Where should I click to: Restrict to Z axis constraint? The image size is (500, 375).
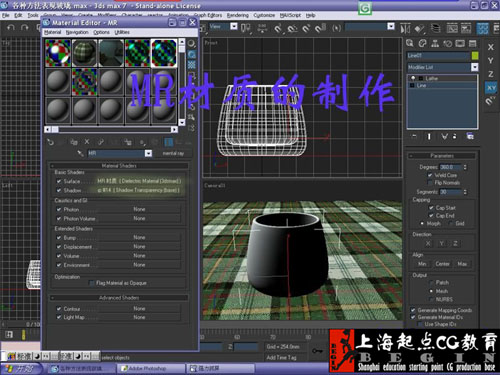pos(491,74)
